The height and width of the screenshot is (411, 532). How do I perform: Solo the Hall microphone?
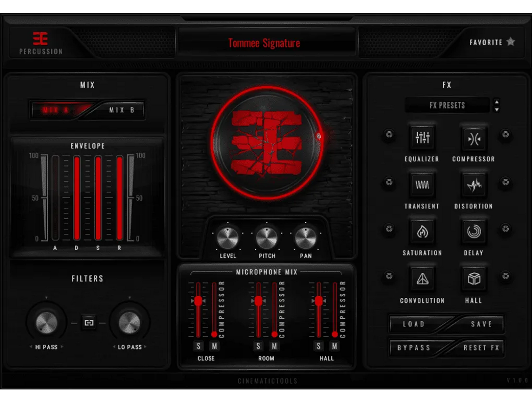point(319,346)
